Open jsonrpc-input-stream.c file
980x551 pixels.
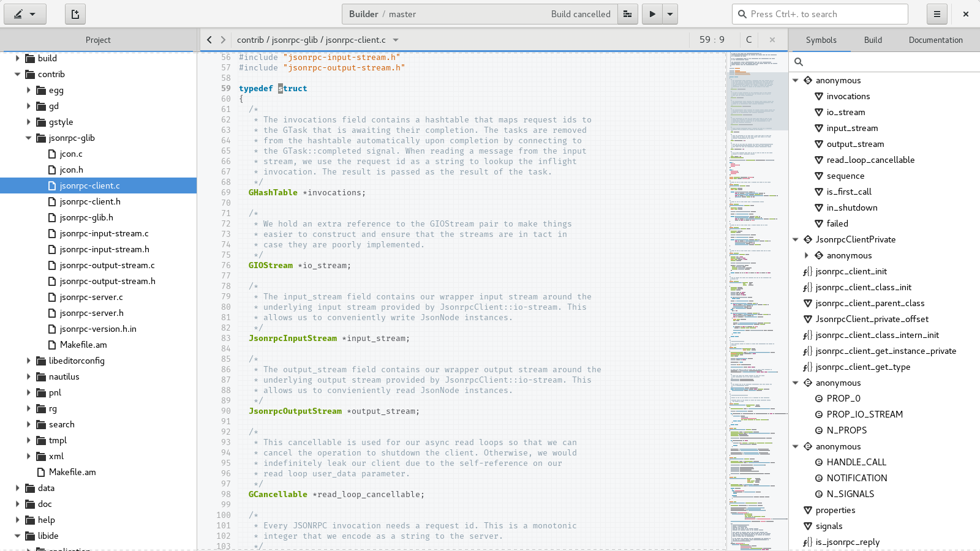pos(104,233)
